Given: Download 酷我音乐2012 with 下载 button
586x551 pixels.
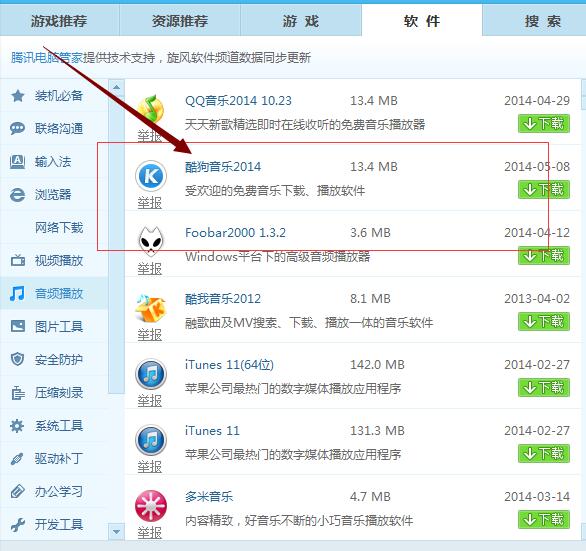Looking at the screenshot, I should coord(544,321).
